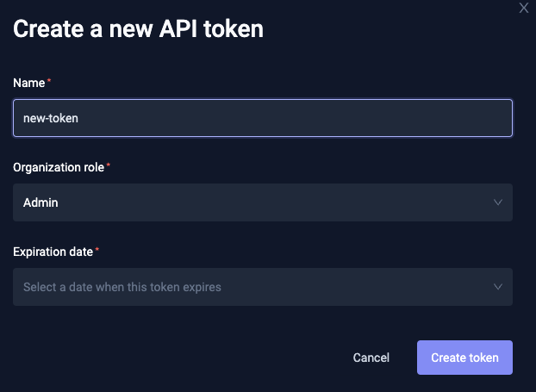
Task: Click the chevron in Expiration date field
Action: (x=497, y=287)
